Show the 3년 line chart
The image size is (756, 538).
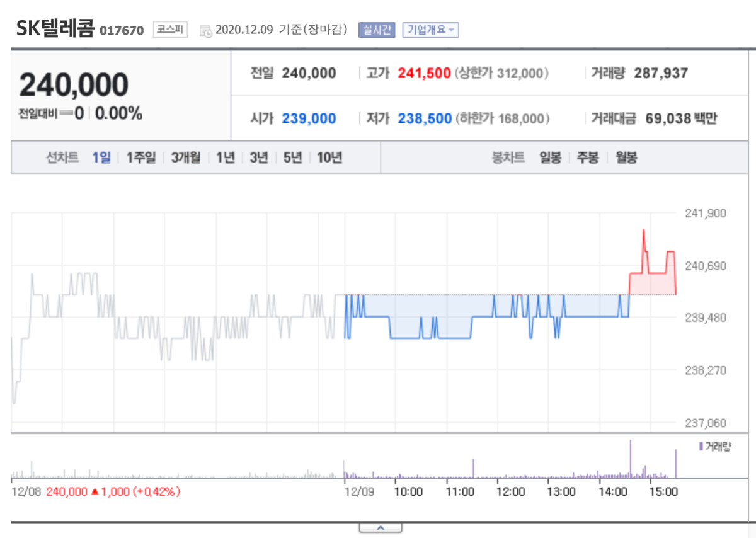(x=258, y=157)
